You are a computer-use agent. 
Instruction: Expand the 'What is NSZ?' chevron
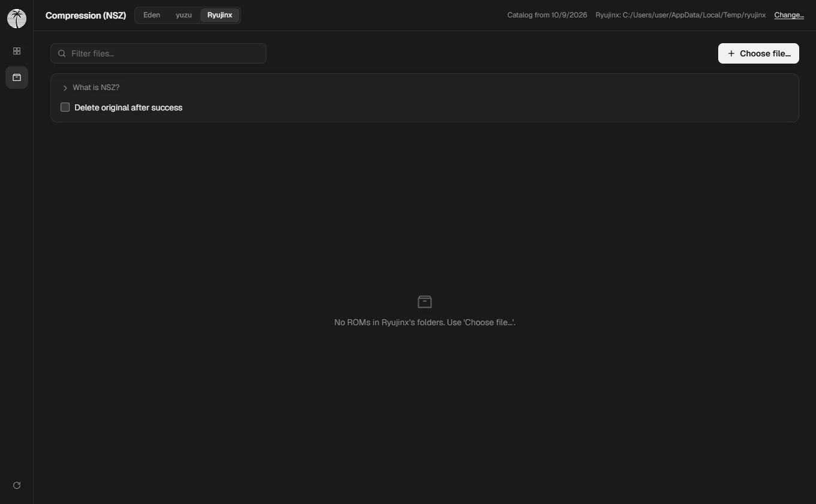point(65,88)
